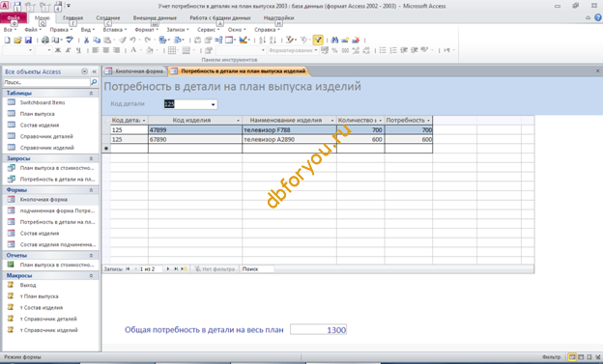
Task: Click the Open folder toolbar icon
Action: pos(17,40)
